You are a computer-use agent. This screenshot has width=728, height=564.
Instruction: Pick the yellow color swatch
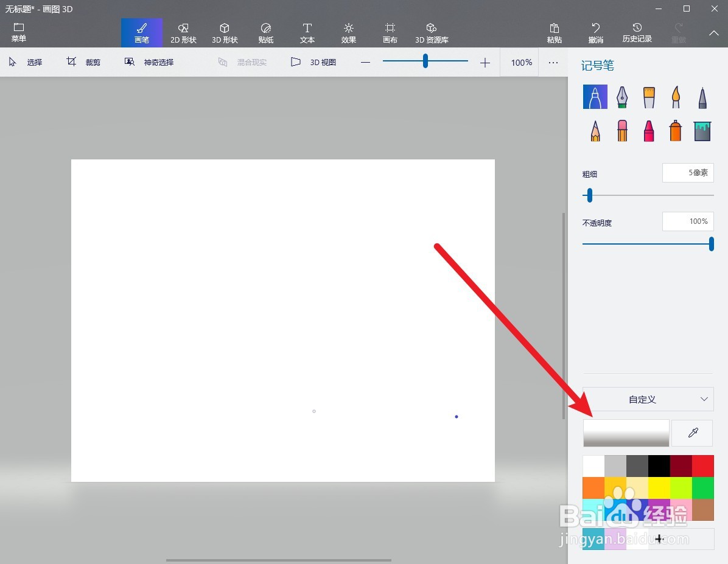point(659,488)
